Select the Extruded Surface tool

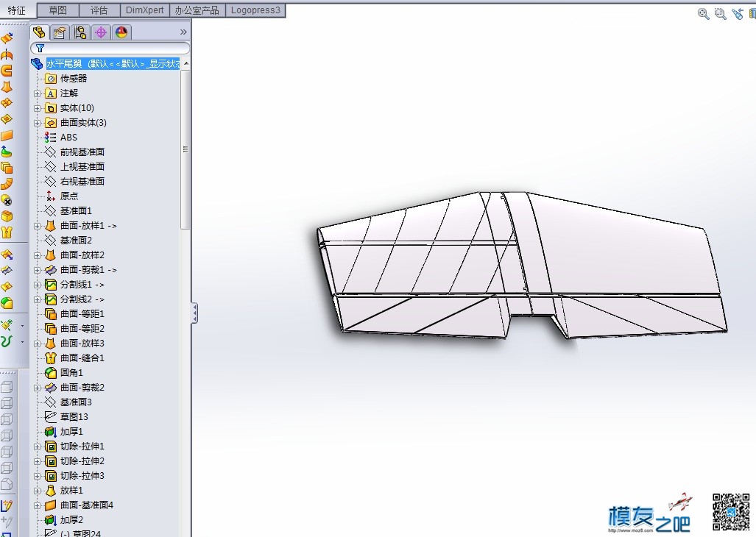pyautogui.click(x=7, y=38)
